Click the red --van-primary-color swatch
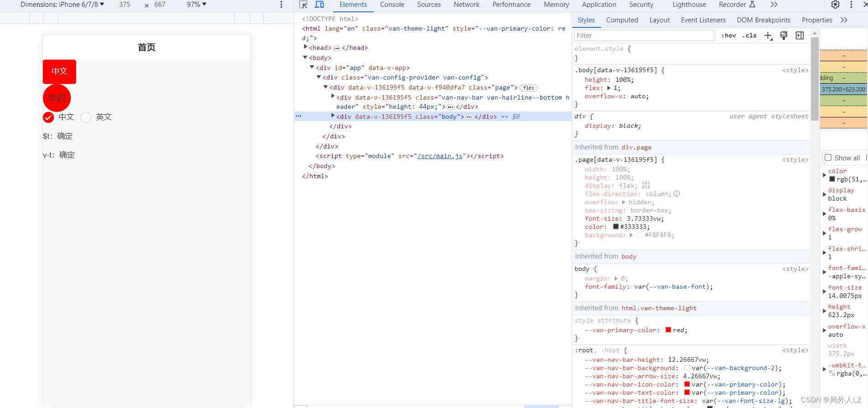This screenshot has width=868, height=408. (x=668, y=330)
